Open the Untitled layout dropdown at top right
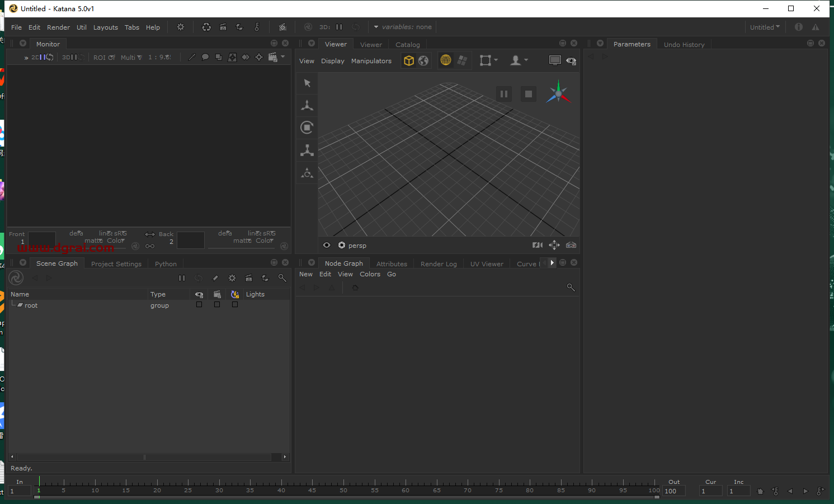 pyautogui.click(x=765, y=27)
